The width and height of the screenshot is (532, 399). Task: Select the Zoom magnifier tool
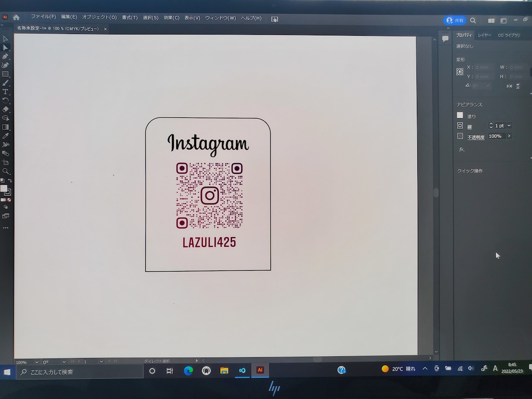pos(5,171)
